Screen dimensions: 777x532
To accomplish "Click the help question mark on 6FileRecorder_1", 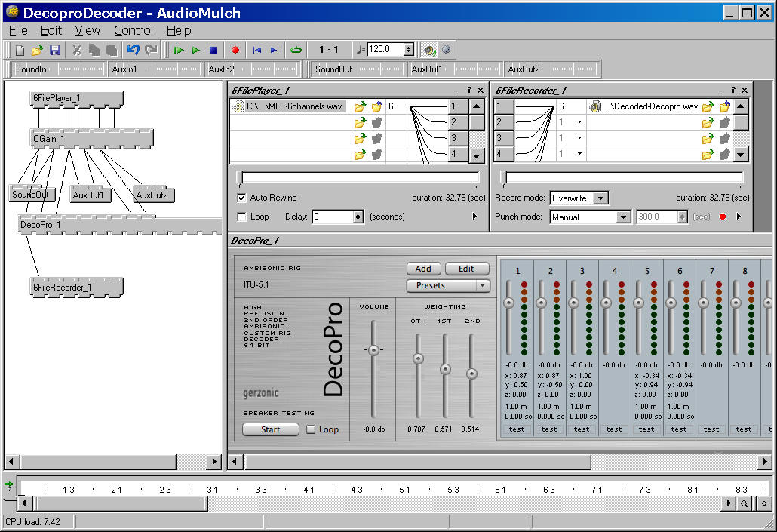I will [733, 90].
